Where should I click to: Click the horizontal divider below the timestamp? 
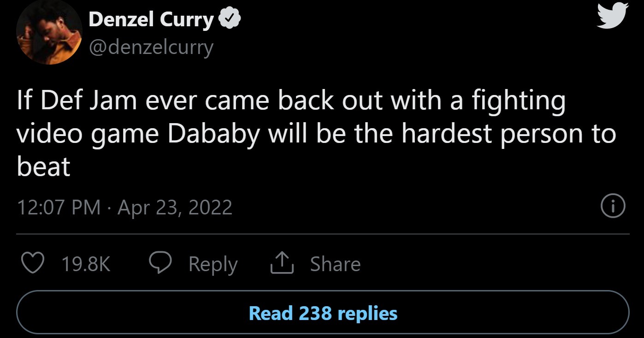coord(323,234)
